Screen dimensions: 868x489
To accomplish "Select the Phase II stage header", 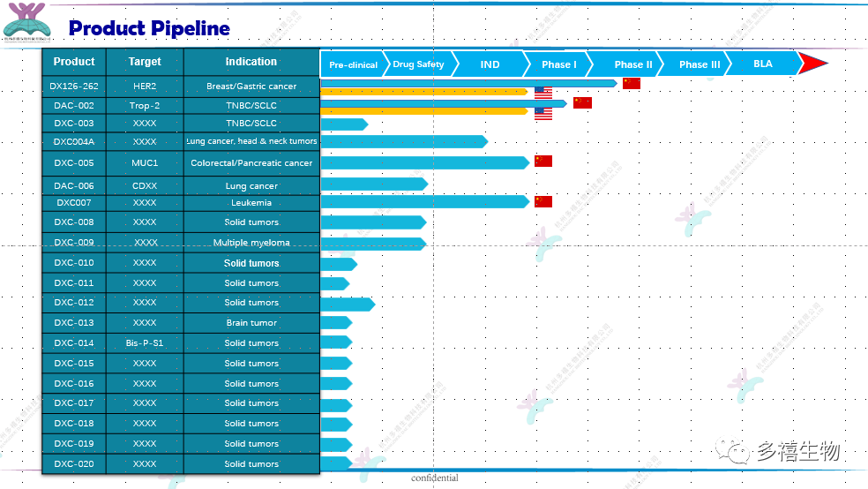I will coord(632,64).
